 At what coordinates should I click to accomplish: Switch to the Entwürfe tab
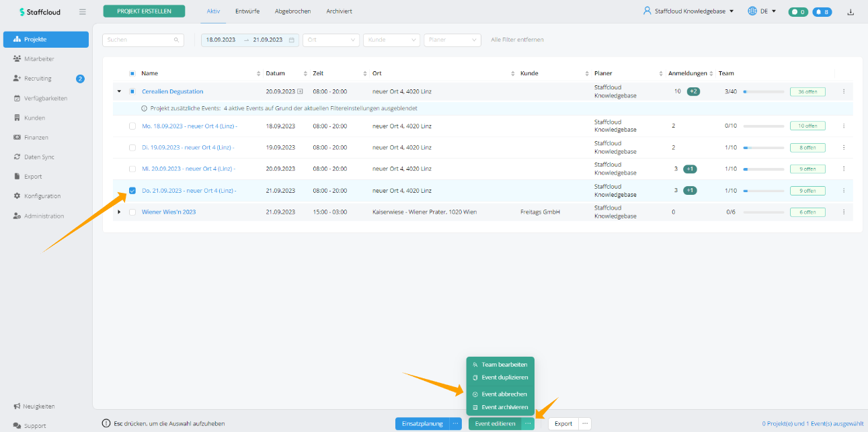point(247,11)
